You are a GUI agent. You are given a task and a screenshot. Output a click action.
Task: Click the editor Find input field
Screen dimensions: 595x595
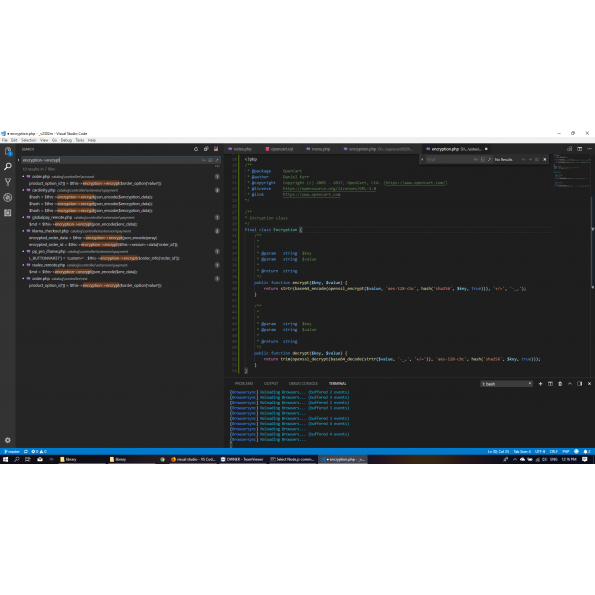click(449, 159)
